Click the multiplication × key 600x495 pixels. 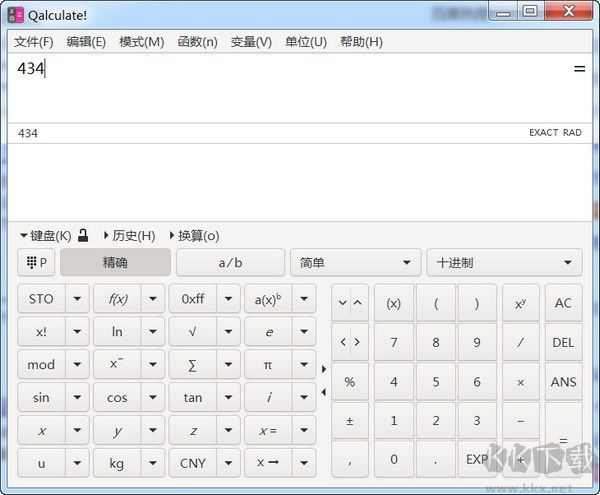click(x=520, y=382)
